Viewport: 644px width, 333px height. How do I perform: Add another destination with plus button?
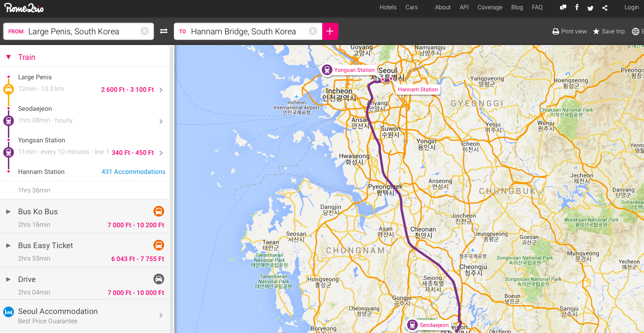pyautogui.click(x=330, y=31)
